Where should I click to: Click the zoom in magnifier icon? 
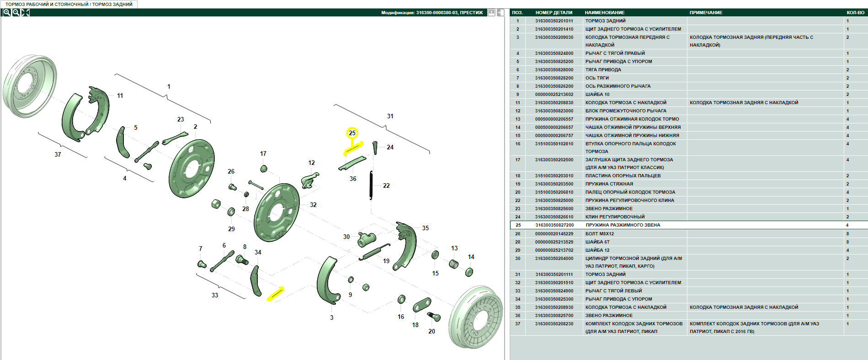(x=6, y=13)
